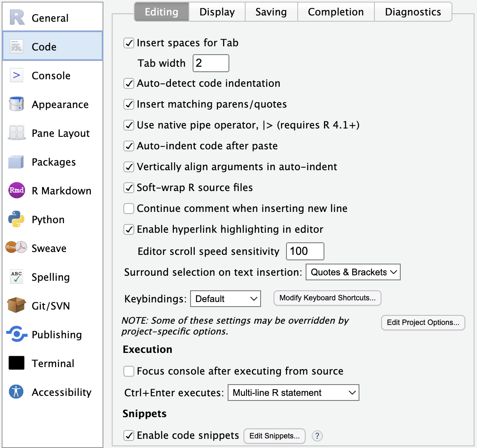Click Modify Keyboard Shortcuts button
The image size is (477, 448).
327,298
